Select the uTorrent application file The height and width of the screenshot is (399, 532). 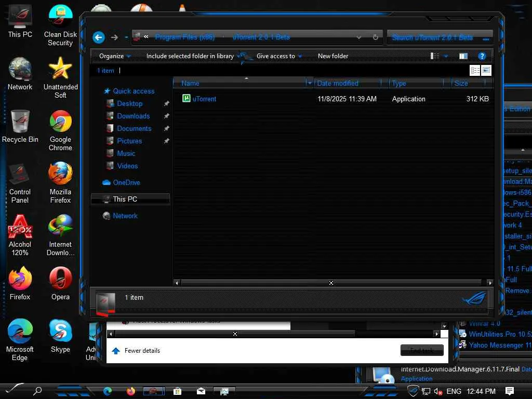pyautogui.click(x=199, y=99)
